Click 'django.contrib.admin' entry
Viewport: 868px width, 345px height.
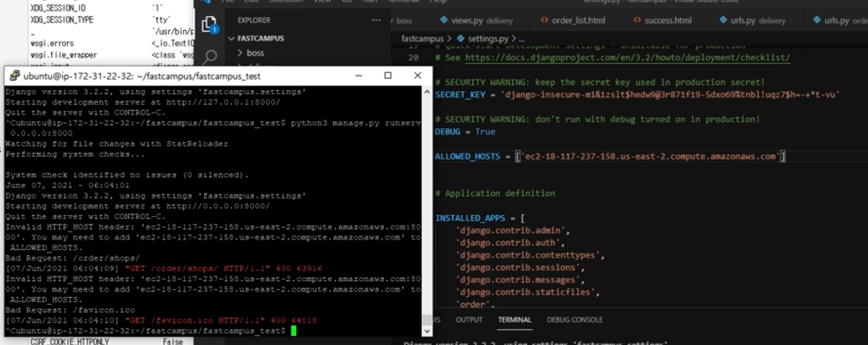tap(510, 231)
